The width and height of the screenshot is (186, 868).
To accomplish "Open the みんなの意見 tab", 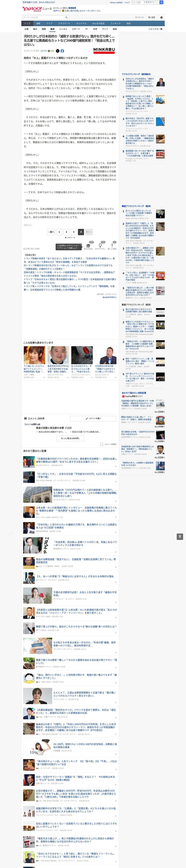I will [x=98, y=24].
